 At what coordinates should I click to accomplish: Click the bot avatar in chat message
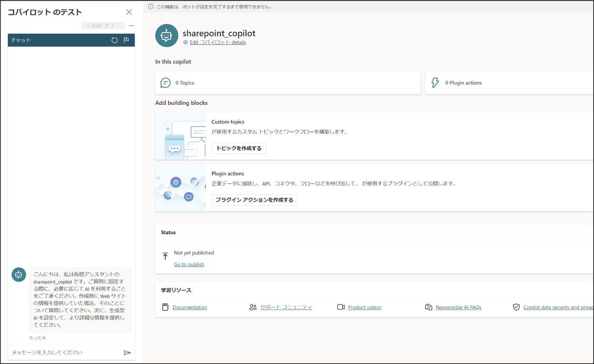(19, 275)
